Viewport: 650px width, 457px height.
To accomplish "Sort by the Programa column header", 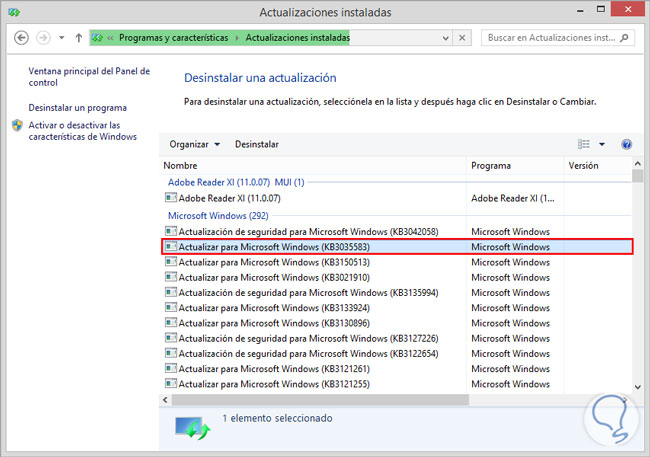I will (515, 165).
